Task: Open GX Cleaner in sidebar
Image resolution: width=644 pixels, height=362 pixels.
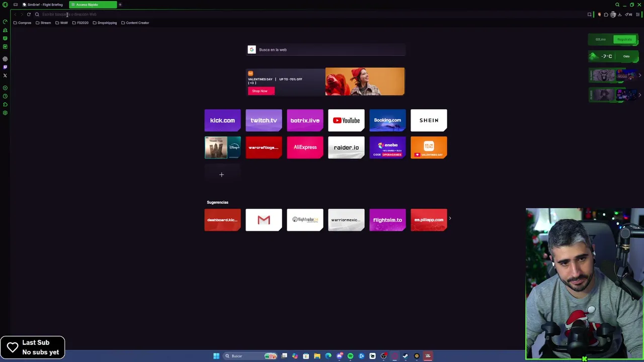Action: tap(5, 30)
